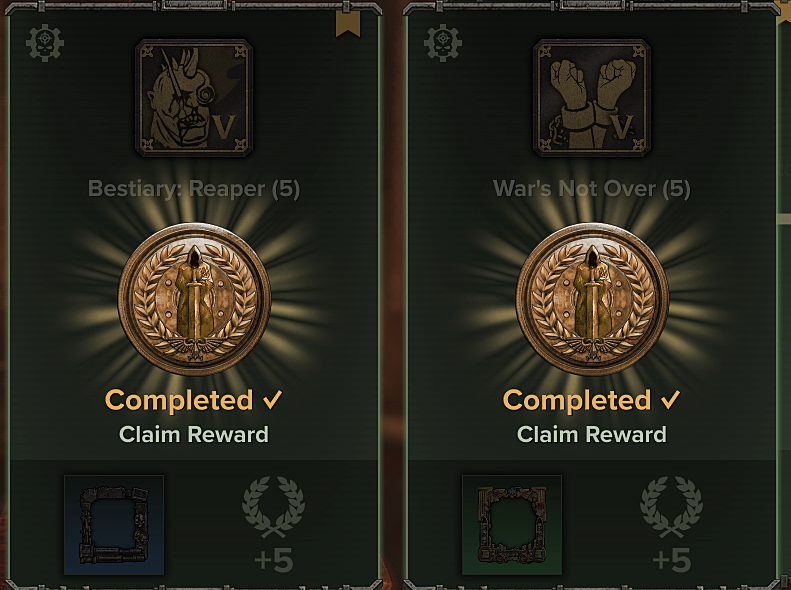Click the War's Not Over shackled fists icon
Image resolution: width=791 pixels, height=590 pixels.
click(592, 98)
